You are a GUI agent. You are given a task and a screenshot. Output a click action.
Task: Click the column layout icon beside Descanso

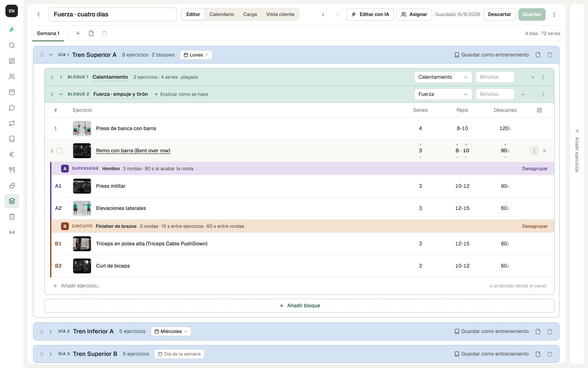point(539,110)
